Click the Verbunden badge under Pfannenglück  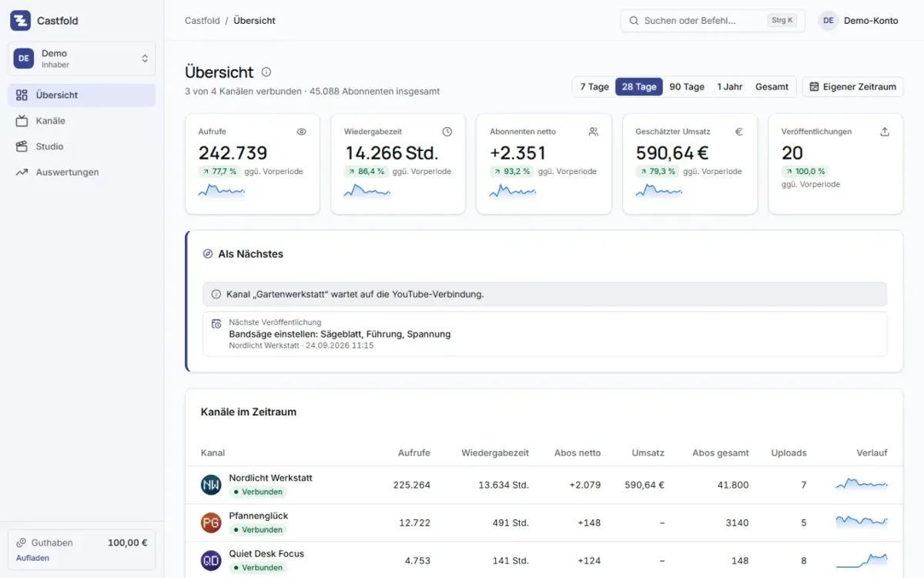(x=258, y=529)
